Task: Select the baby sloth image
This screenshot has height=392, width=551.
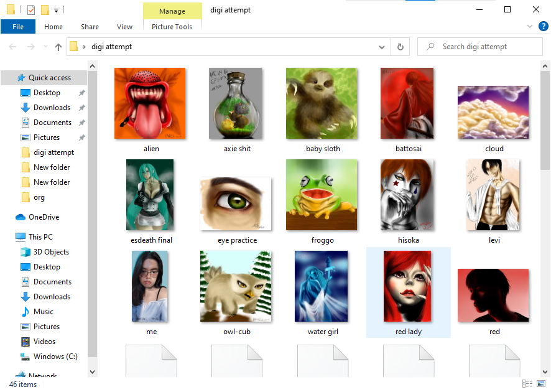Action: tap(322, 103)
